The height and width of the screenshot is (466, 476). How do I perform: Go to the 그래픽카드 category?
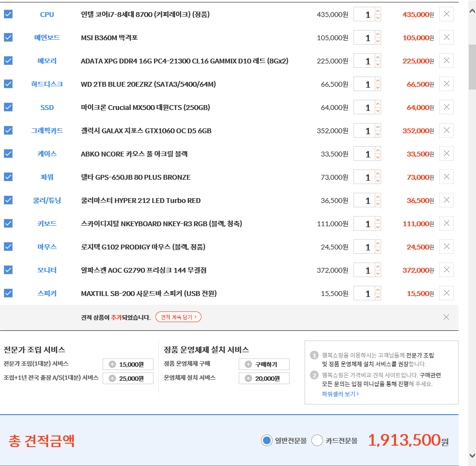point(47,130)
